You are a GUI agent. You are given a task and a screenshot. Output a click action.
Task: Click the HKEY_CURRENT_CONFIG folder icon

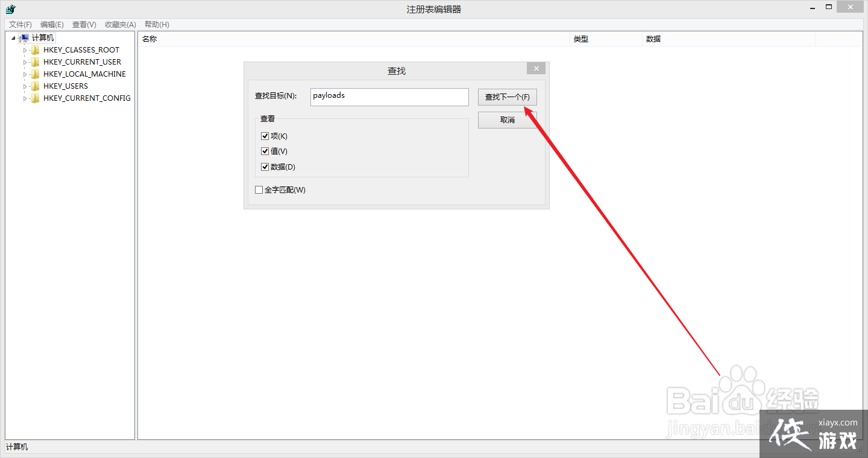[x=36, y=98]
